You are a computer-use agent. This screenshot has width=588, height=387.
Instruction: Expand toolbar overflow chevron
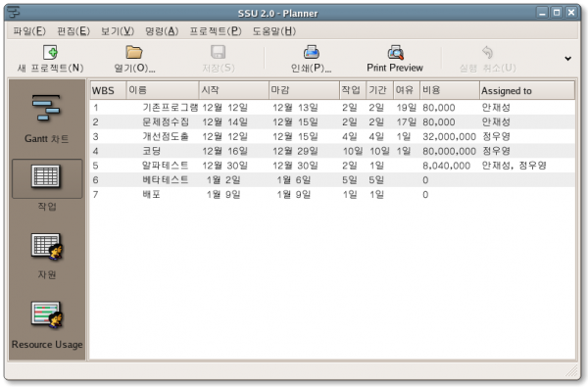pyautogui.click(x=568, y=59)
